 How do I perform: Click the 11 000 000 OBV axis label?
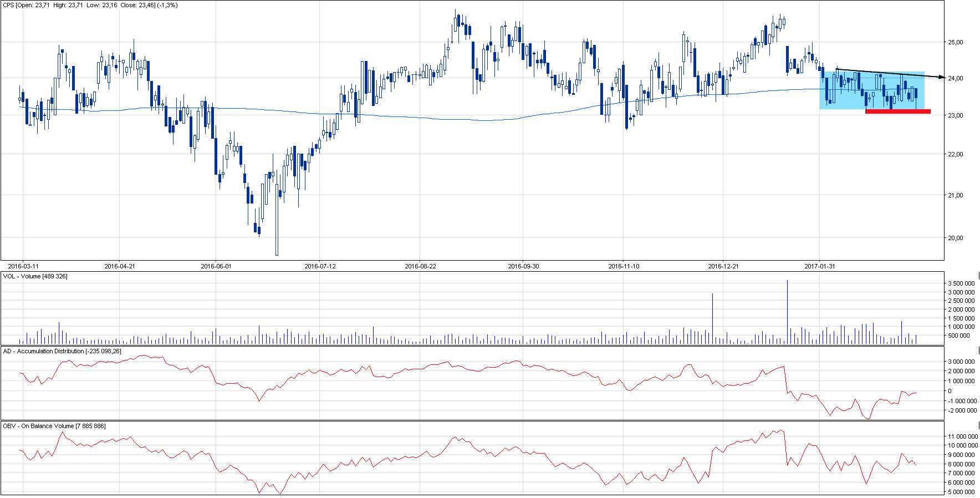coord(963,436)
